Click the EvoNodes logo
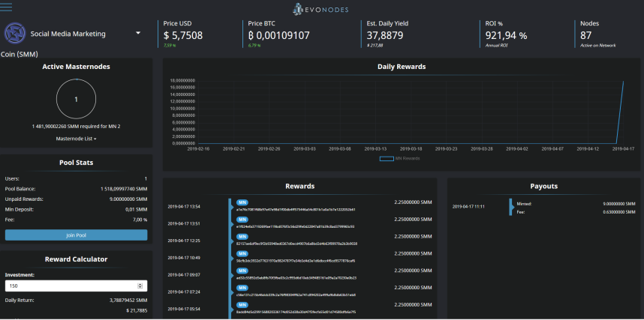The image size is (644, 320). (x=320, y=8)
